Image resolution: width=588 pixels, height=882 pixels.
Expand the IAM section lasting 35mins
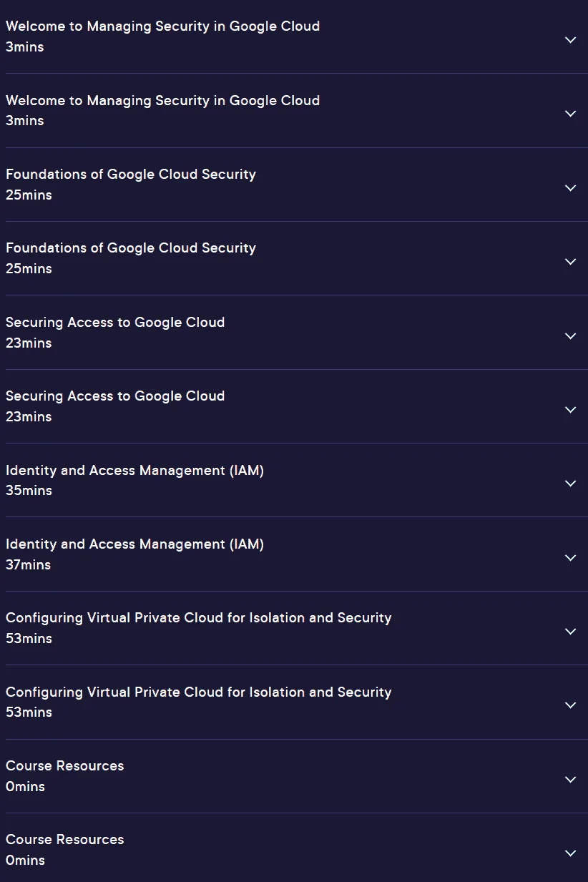point(570,484)
